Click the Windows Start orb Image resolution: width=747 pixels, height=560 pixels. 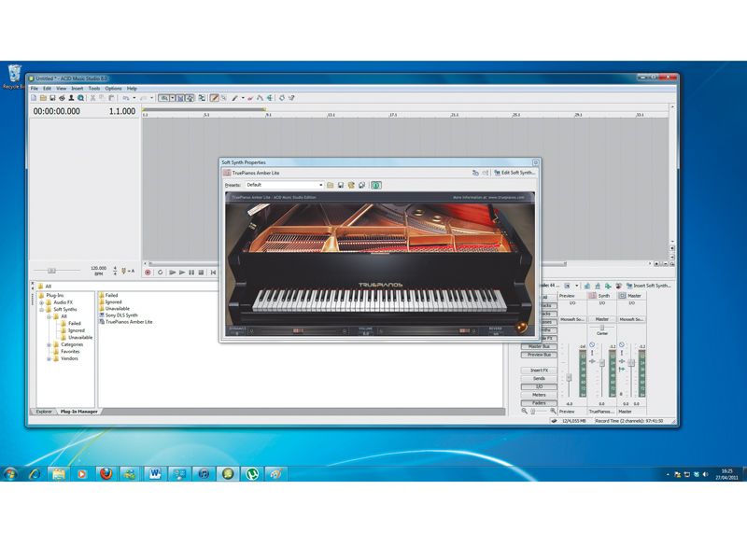[10, 474]
